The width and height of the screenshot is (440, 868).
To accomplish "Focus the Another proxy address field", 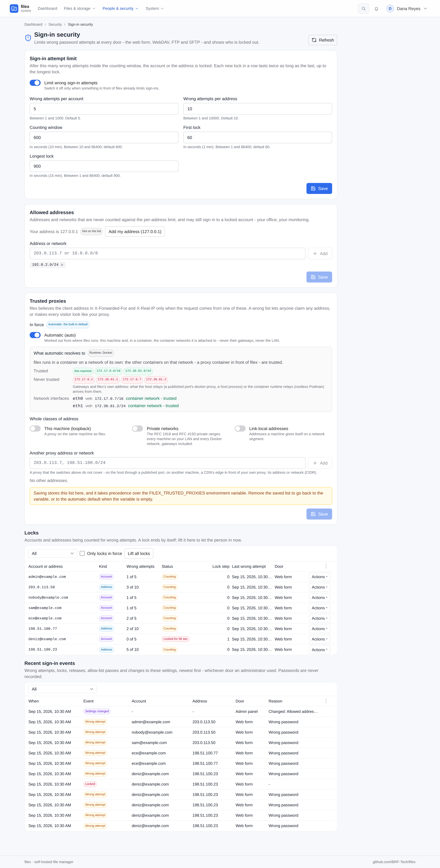I will (168, 463).
